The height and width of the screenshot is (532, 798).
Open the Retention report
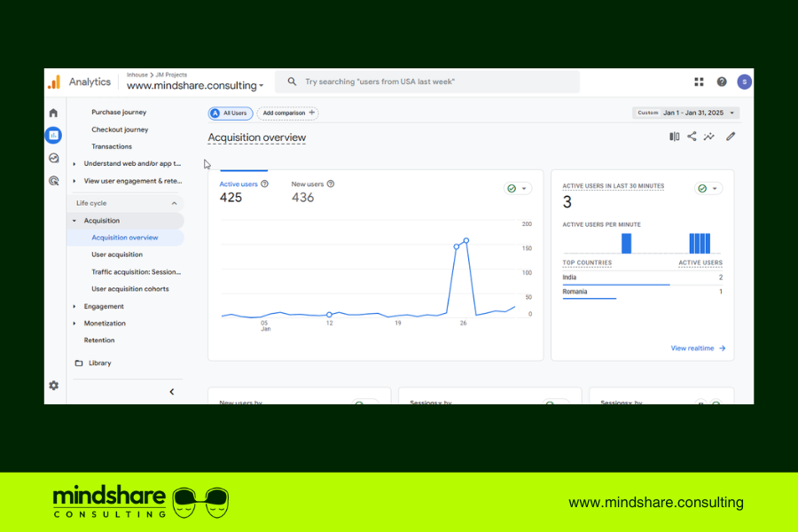coord(99,340)
